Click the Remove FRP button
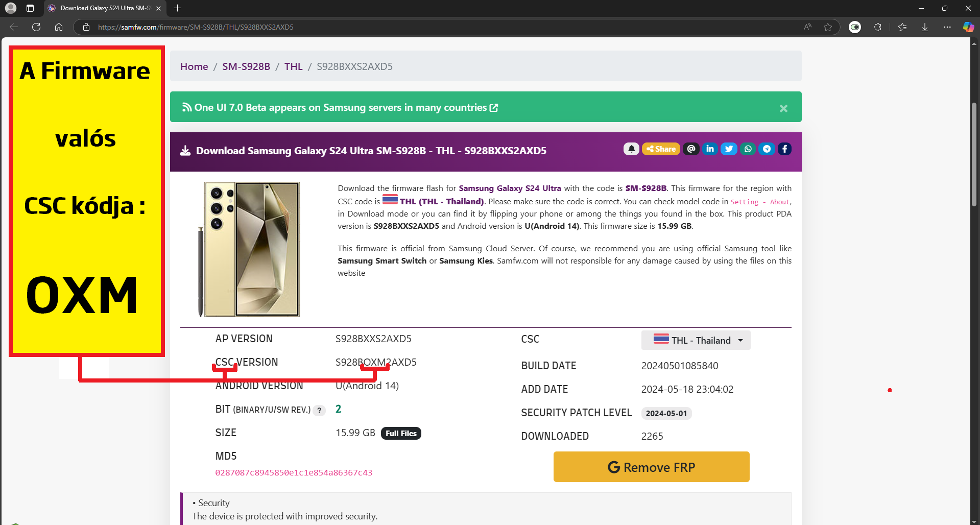The image size is (980, 525). click(x=651, y=467)
